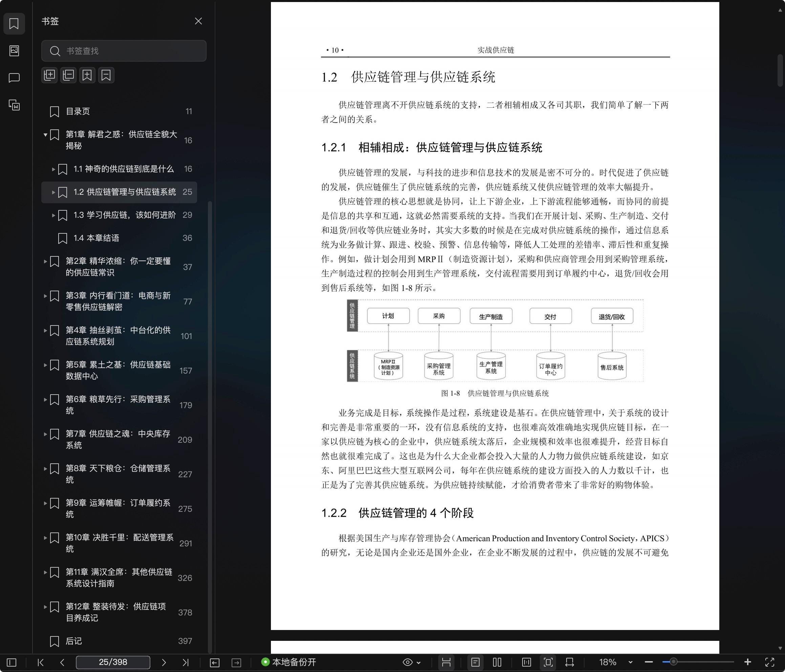The width and height of the screenshot is (785, 672).
Task: Go forward to next view
Action: tap(236, 662)
